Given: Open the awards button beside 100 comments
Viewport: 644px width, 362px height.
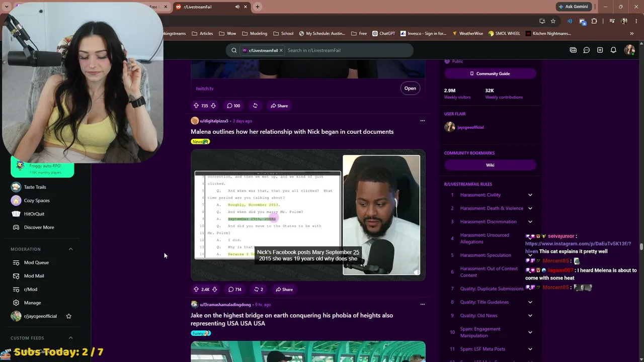Looking at the screenshot, I should (255, 106).
